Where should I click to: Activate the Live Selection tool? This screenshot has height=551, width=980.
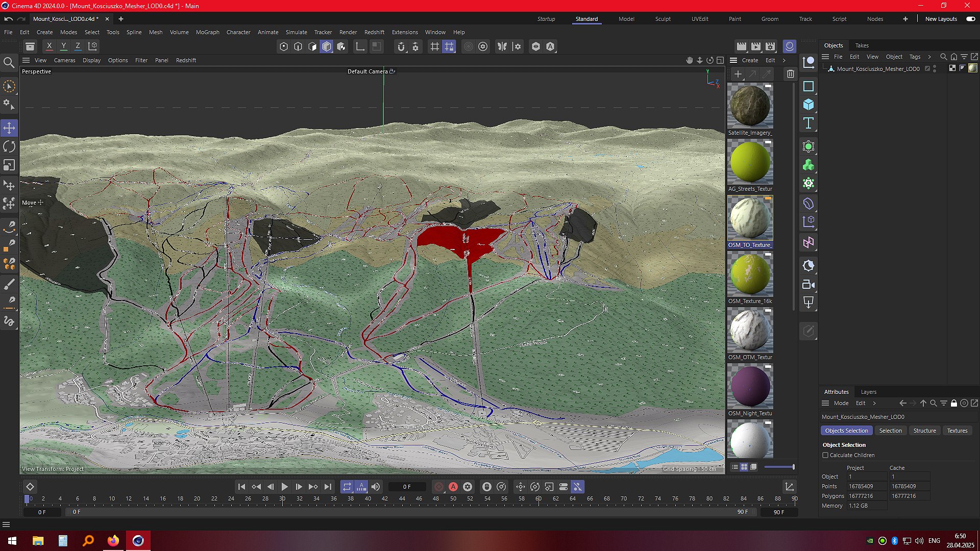[10, 86]
